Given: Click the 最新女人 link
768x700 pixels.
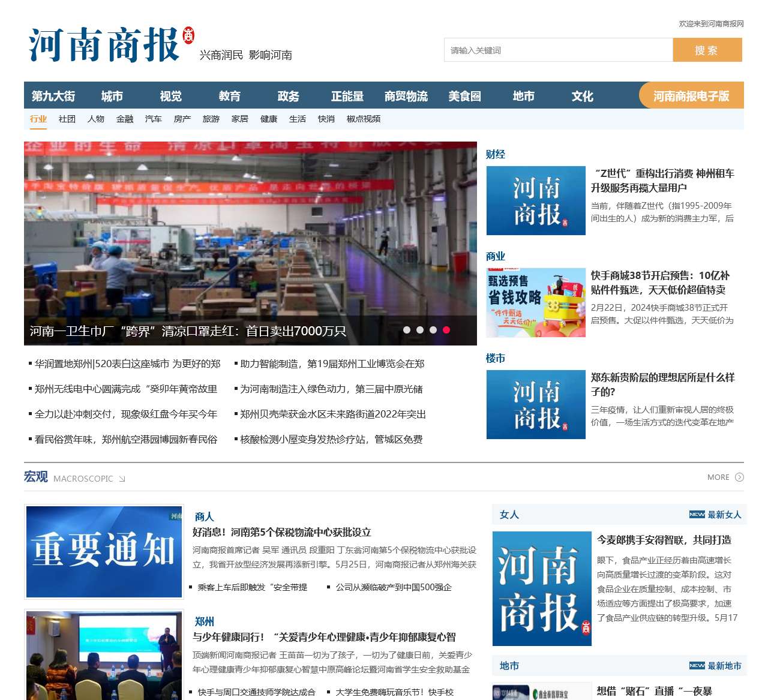Looking at the screenshot, I should pyautogui.click(x=725, y=515).
